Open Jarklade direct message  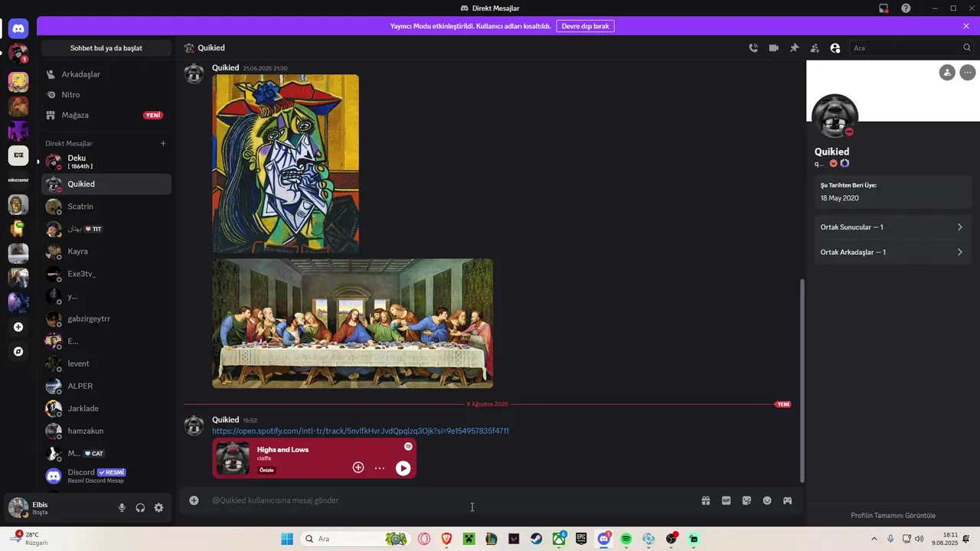(x=106, y=409)
